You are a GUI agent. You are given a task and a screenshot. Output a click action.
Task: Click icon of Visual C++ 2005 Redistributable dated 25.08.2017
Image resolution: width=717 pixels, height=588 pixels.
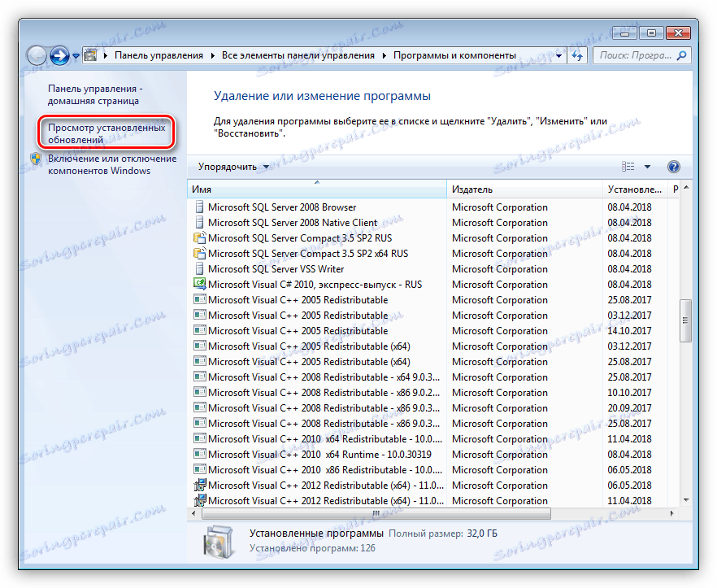tap(200, 299)
